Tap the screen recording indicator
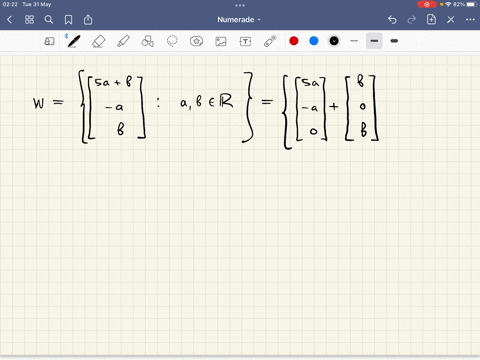The width and height of the screenshot is (480, 360). click(x=427, y=4)
